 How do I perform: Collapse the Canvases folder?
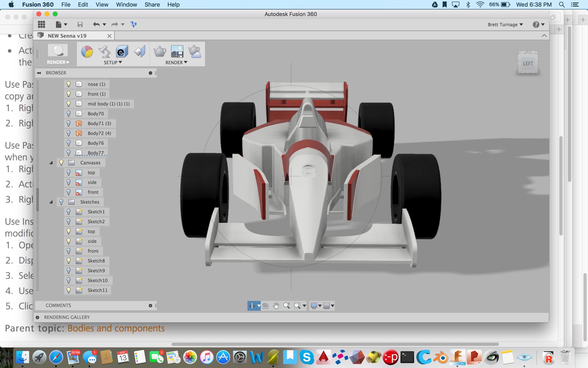coord(51,163)
